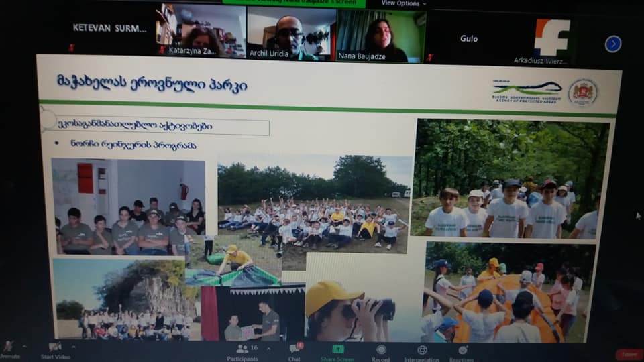The height and width of the screenshot is (362, 644).
Task: Select Archil Uridia video thumbnail
Action: (291, 34)
